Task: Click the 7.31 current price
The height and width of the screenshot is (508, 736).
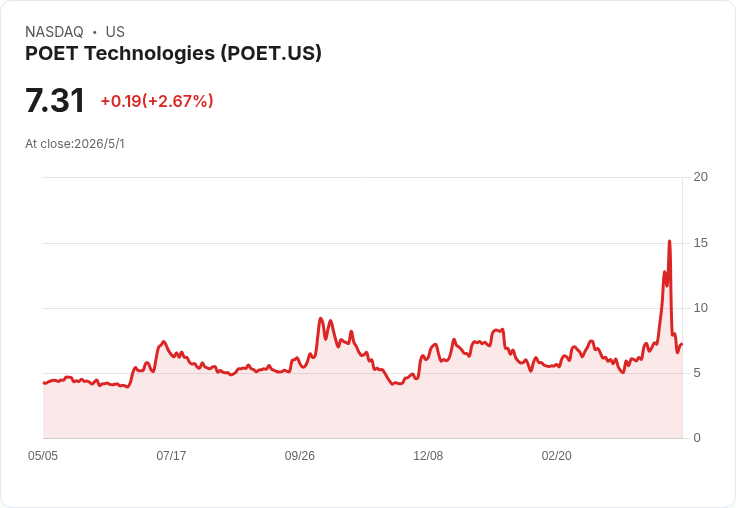Action: (55, 100)
